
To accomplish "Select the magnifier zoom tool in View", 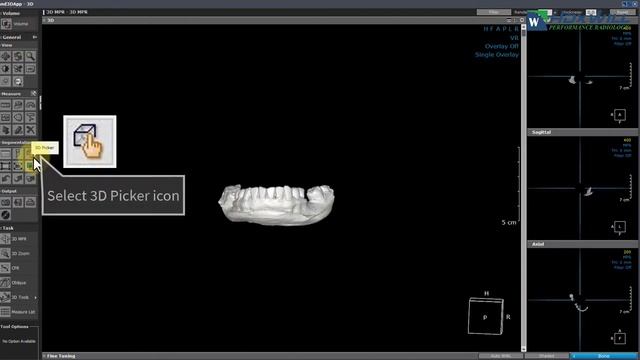I will click(x=30, y=56).
